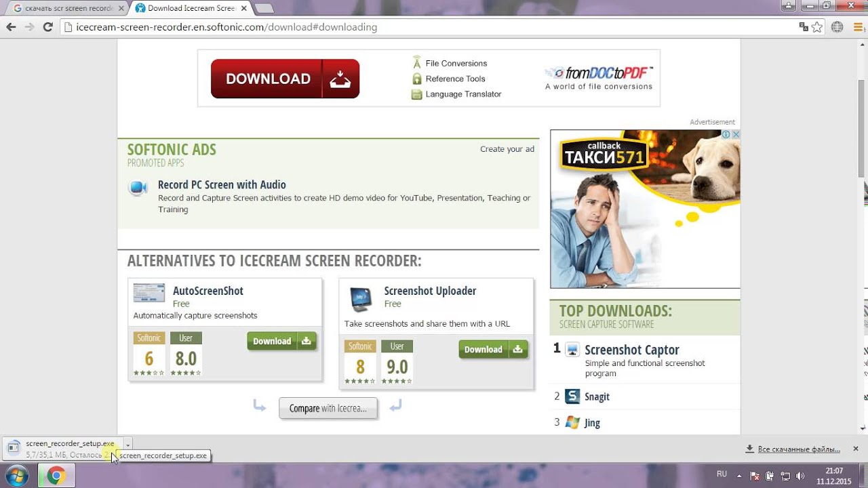Viewport: 868px width, 488px height.
Task: Open the Chrome user profile button
Action: (x=788, y=5)
